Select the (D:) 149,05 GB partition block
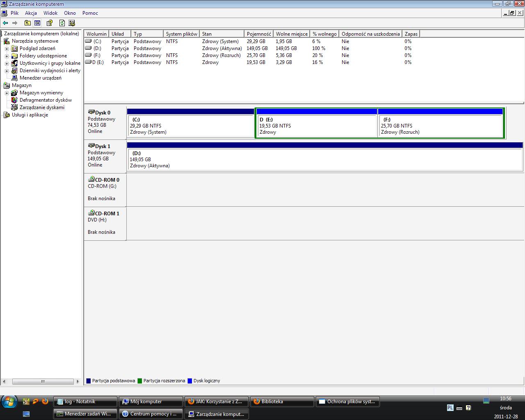Screen dimensions: 525x420 (325, 157)
